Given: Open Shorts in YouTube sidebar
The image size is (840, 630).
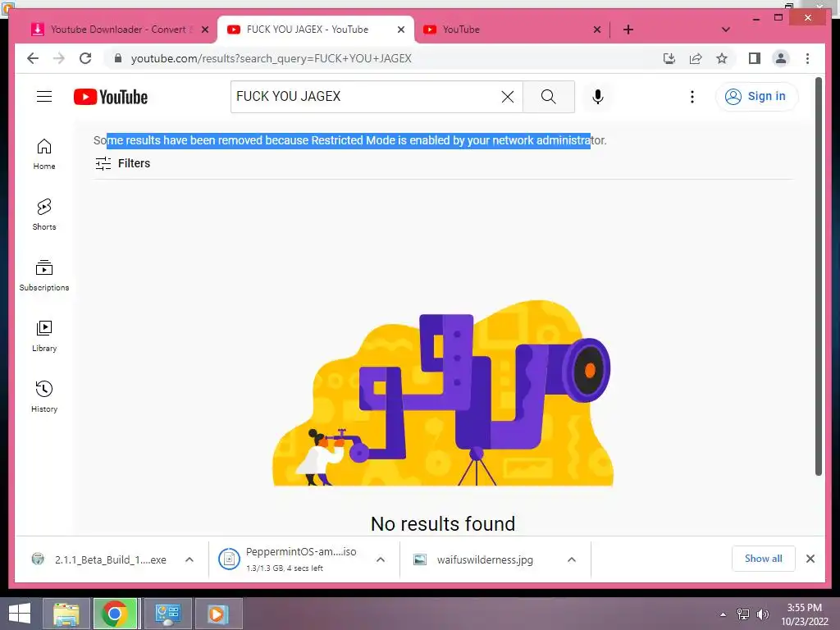Looking at the screenshot, I should pyautogui.click(x=44, y=215).
